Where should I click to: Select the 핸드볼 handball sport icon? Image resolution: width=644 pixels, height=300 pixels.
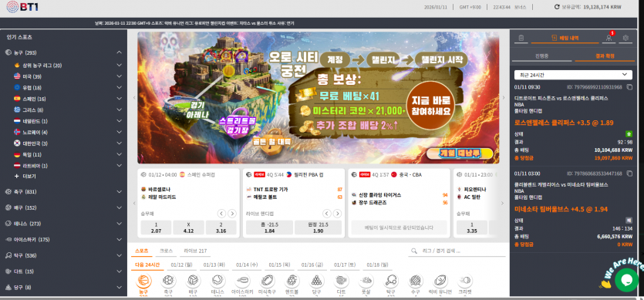(x=292, y=281)
